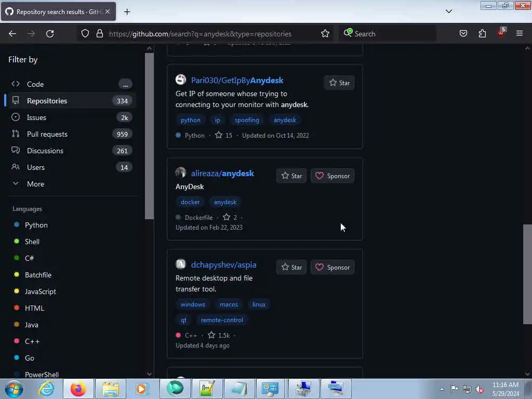This screenshot has height=399, width=532.
Task: Sponsor alireaza via Sponsor button
Action: coord(332,176)
